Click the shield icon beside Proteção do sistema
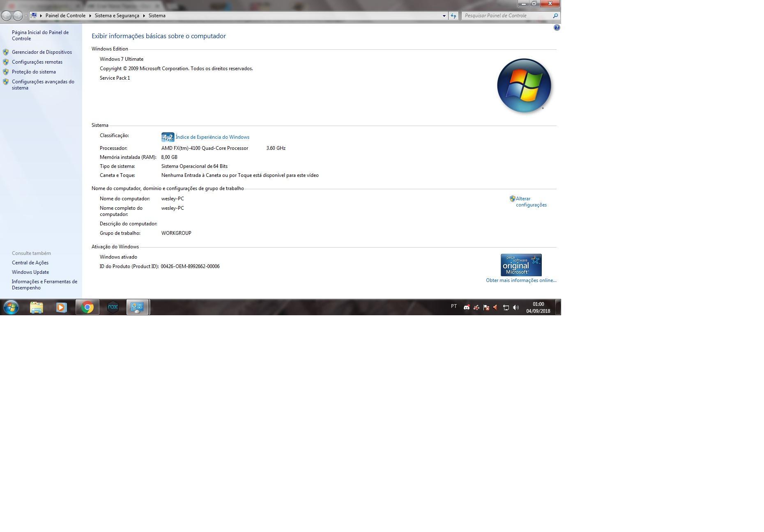 click(6, 72)
